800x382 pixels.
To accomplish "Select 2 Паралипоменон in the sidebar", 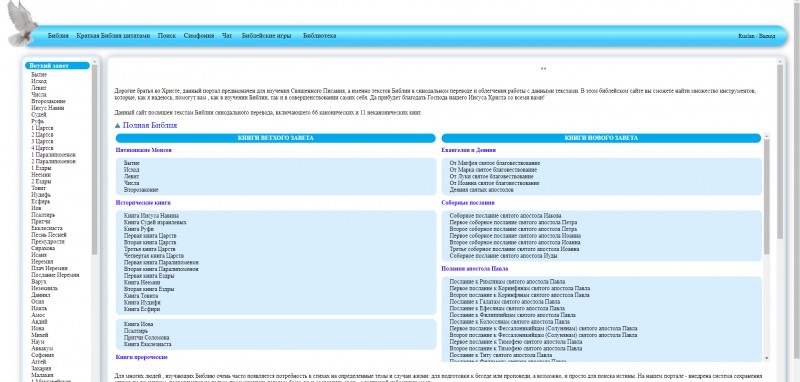I will (x=54, y=161).
